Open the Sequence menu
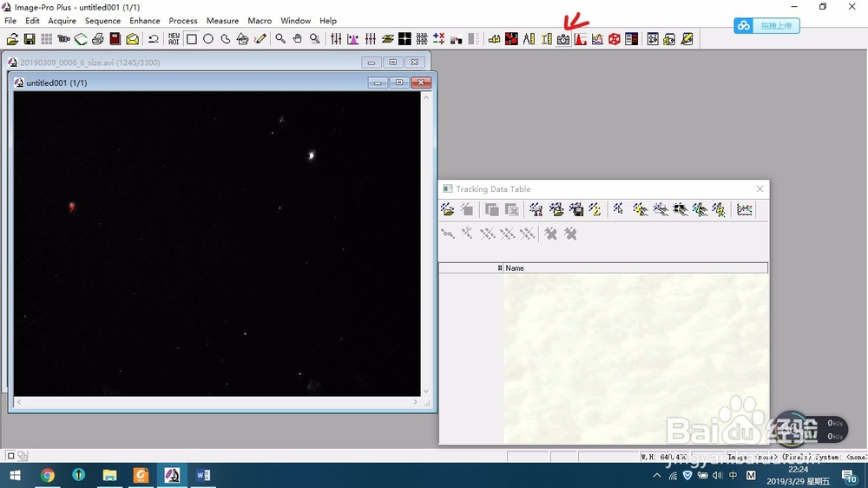 (102, 21)
